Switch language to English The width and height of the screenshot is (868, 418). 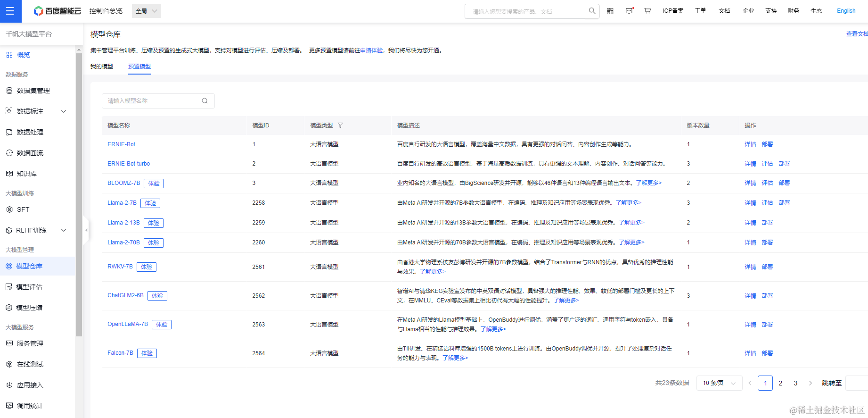(846, 11)
